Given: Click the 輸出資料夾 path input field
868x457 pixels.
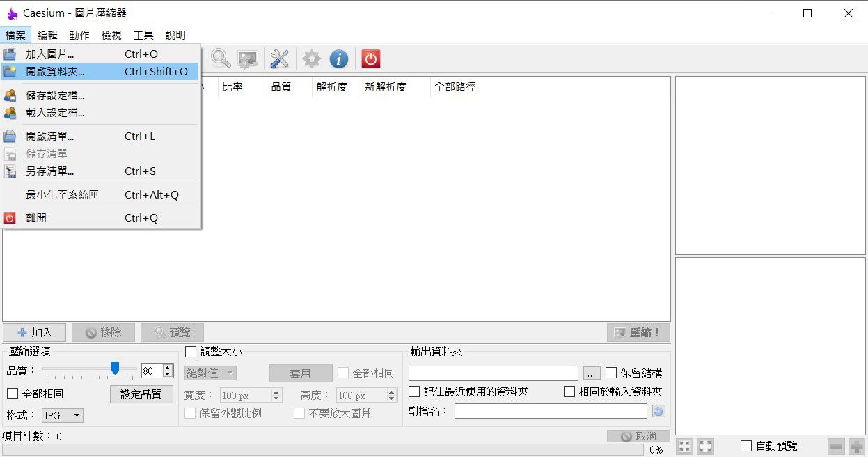Looking at the screenshot, I should pos(494,373).
